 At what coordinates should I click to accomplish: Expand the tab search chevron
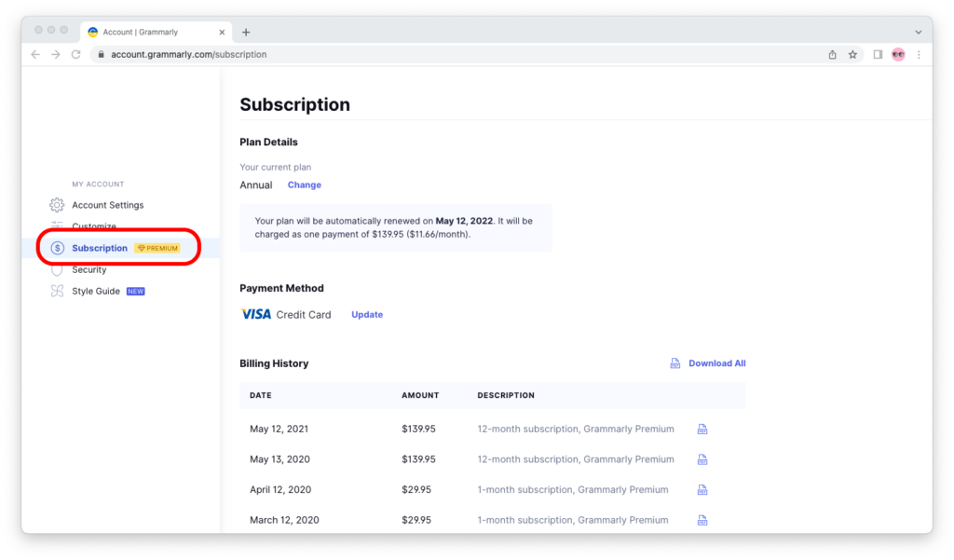(918, 33)
